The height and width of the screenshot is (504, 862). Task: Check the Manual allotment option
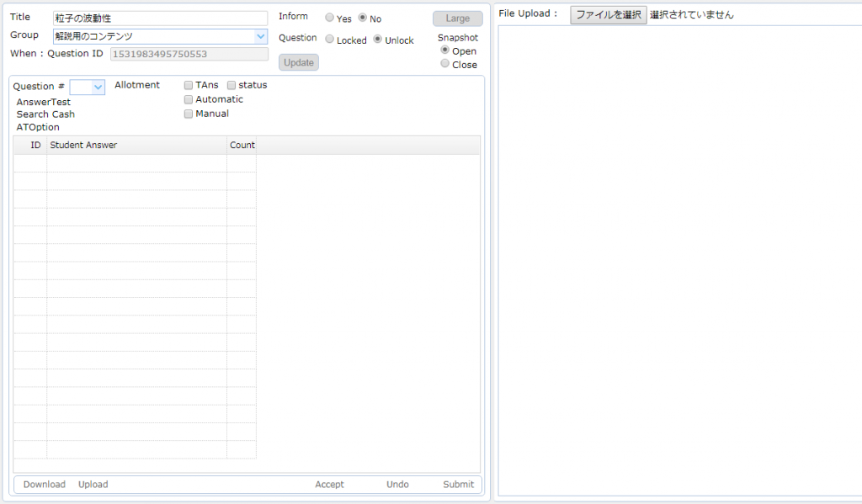click(x=189, y=114)
